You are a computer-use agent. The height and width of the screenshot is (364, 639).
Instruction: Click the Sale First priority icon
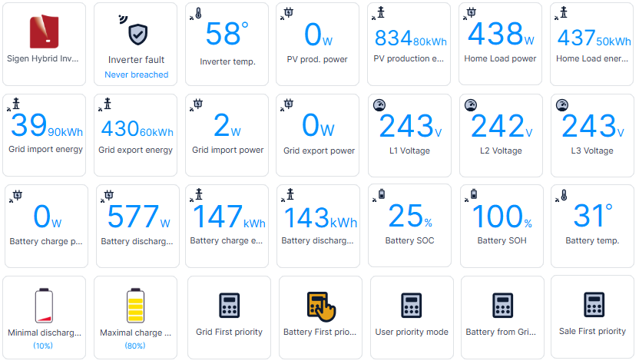(592, 306)
